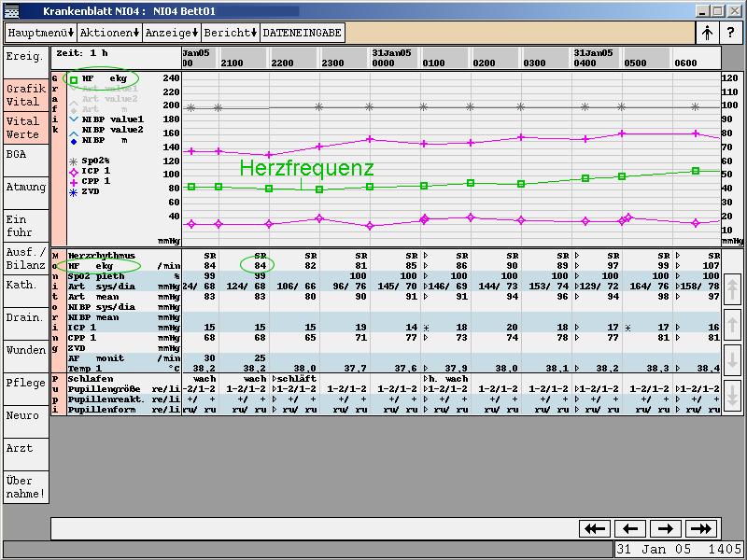
Task: Jump far back with the double left arrow
Action: click(595, 528)
